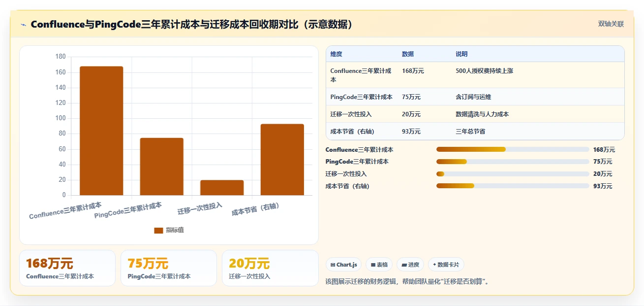This screenshot has height=306, width=644.
Task: Click the Confluence三年累计成本 bar in the chart
Action: pos(101,131)
